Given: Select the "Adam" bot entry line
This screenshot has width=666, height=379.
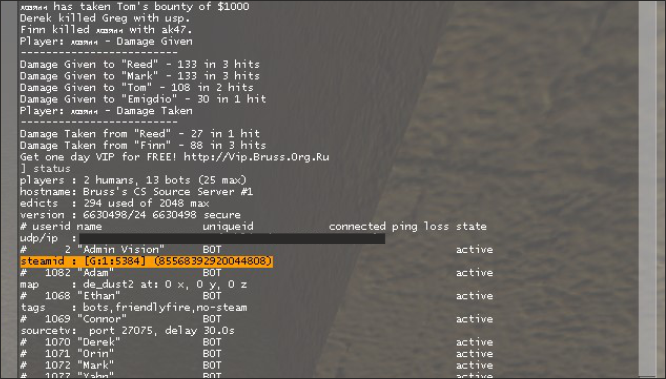Looking at the screenshot, I should click(x=256, y=273).
